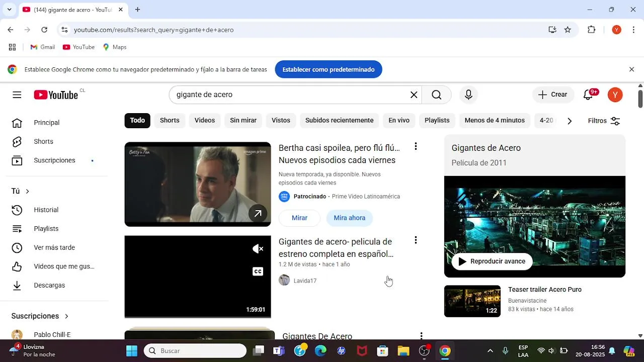Select the Videos filter chip
Viewport: 644px width, 362px height.
[205, 121]
